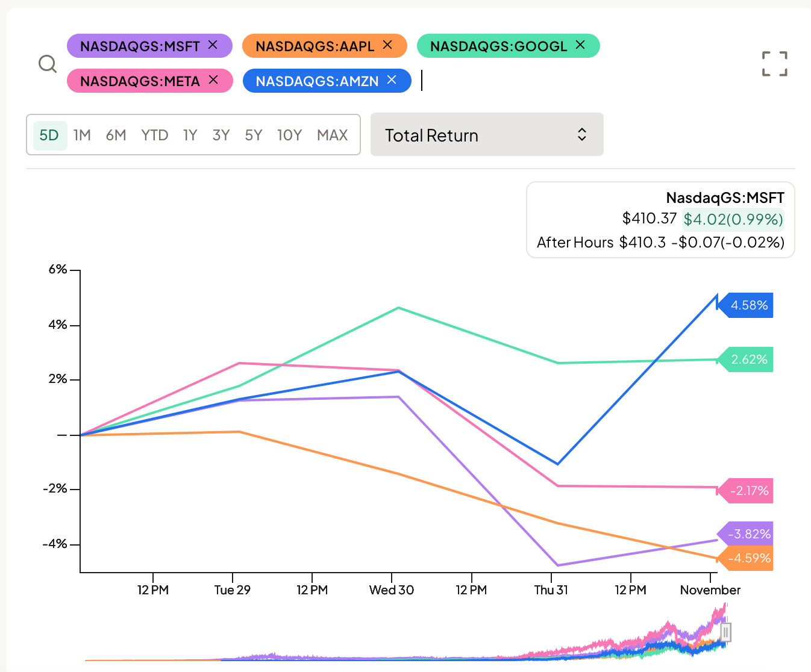Click the NasdaqGS:MSFT tooltip title
The image size is (811, 672).
[x=725, y=198]
